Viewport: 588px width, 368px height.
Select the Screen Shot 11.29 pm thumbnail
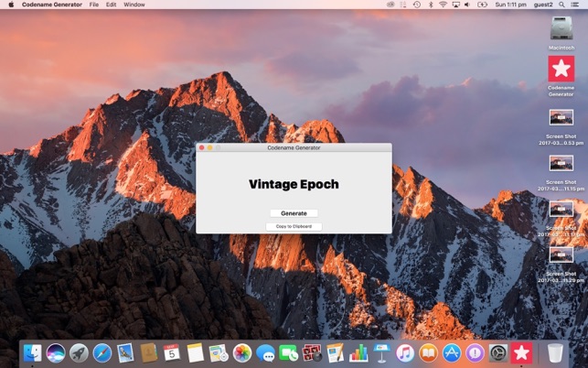[x=561, y=255]
